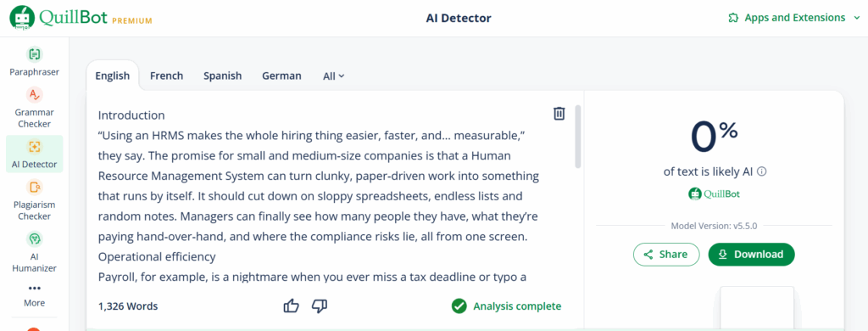
Task: Delete text using the trash icon
Action: tap(559, 113)
